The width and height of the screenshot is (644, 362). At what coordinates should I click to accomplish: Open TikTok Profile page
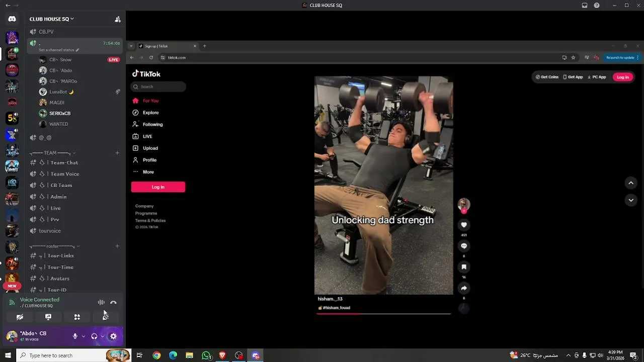click(145, 160)
